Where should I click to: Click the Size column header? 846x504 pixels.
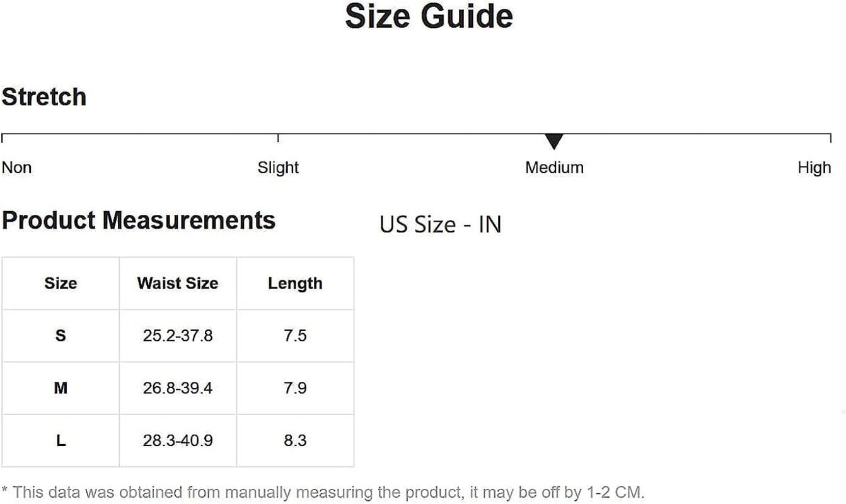(x=61, y=283)
